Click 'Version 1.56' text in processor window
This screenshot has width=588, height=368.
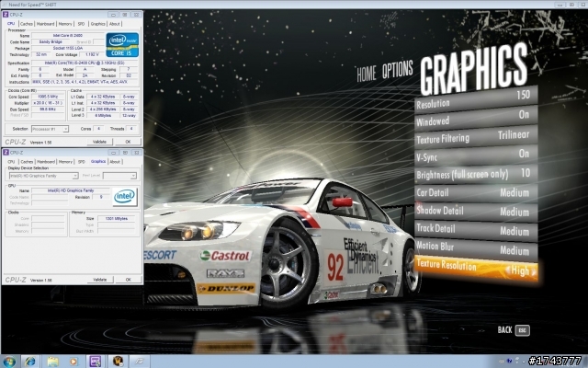(x=40, y=143)
